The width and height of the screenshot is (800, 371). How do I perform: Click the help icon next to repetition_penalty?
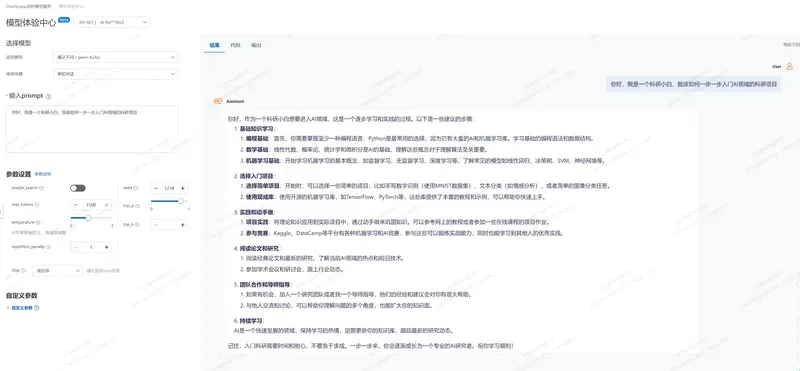click(x=49, y=247)
